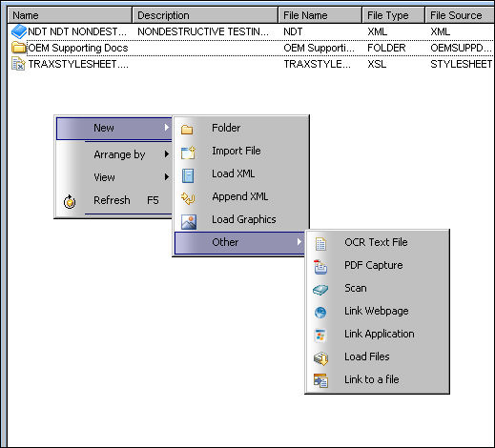495x448 pixels.
Task: Click the TRAXSTYLESHEET file icon
Action: pos(18,64)
